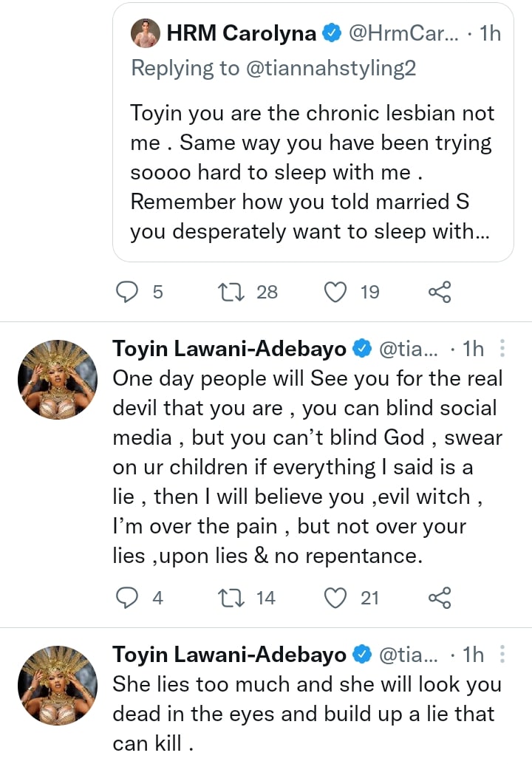The height and width of the screenshot is (764, 532).
Task: Open HRM Carolyna's profile name
Action: (242, 33)
